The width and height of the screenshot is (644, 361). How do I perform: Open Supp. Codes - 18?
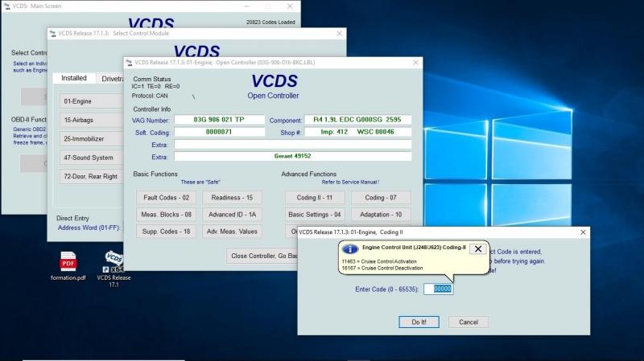point(166,232)
